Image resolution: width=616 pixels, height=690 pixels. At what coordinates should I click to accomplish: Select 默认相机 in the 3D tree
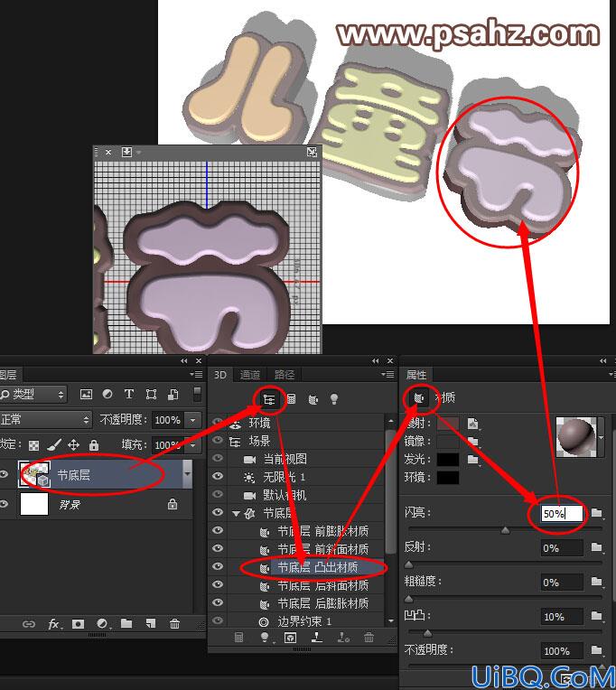[285, 495]
